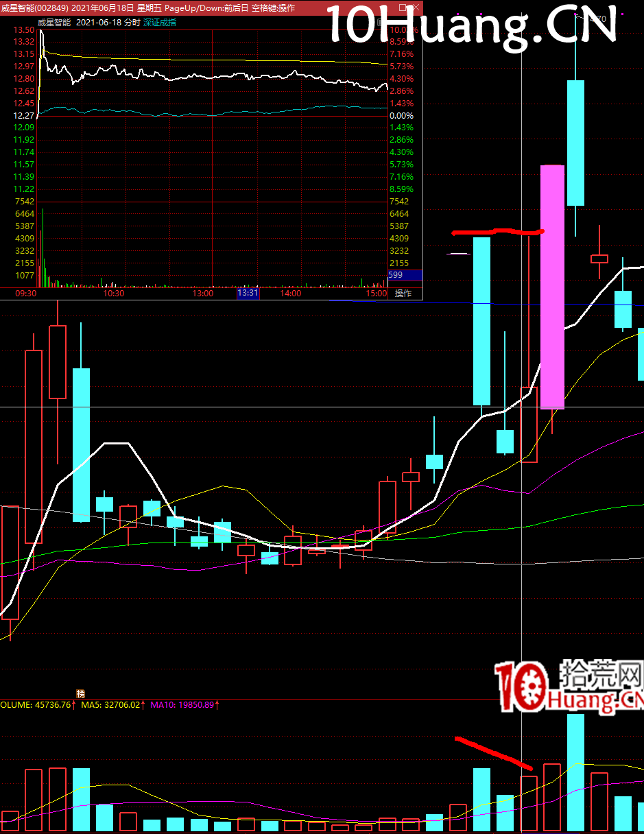The image size is (644, 834).
Task: Click the 13.32 price axis label
Action: click(x=24, y=42)
